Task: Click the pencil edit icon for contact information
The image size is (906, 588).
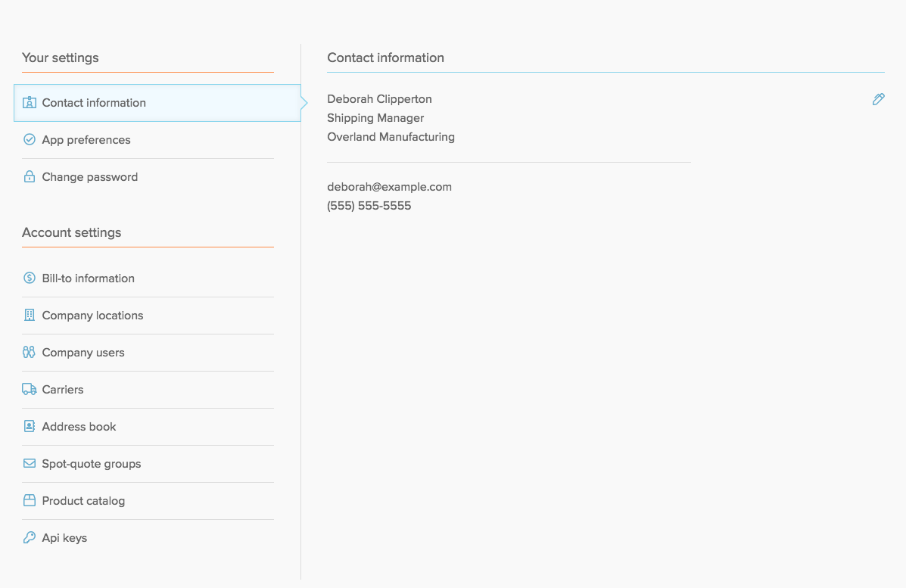Action: pos(878,99)
